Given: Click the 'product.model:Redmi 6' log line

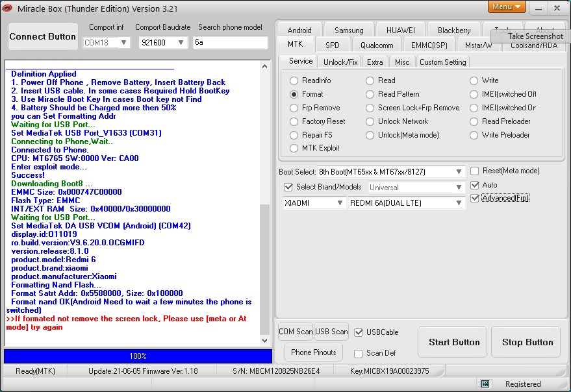Looking at the screenshot, I should 53,260.
